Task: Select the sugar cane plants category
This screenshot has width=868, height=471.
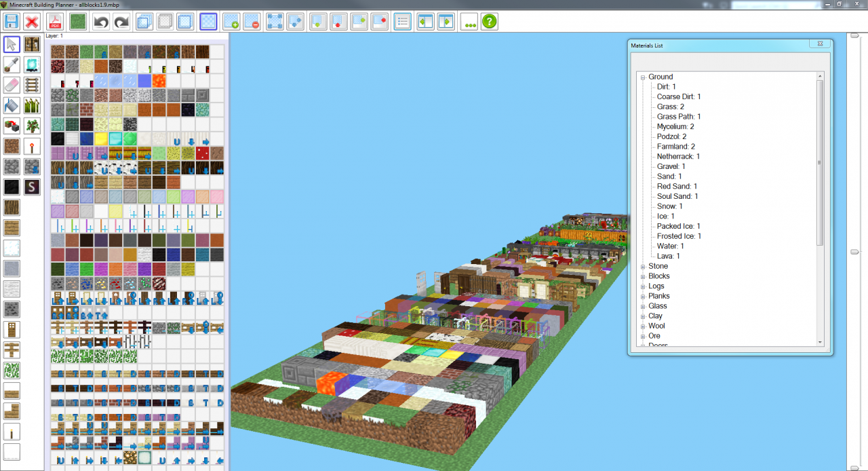Action: (x=32, y=105)
